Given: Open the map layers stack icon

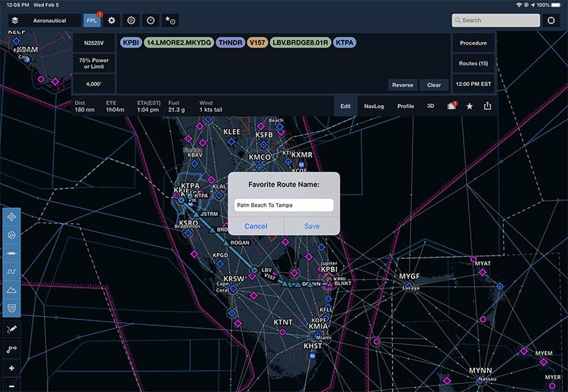Looking at the screenshot, I should click(15, 21).
